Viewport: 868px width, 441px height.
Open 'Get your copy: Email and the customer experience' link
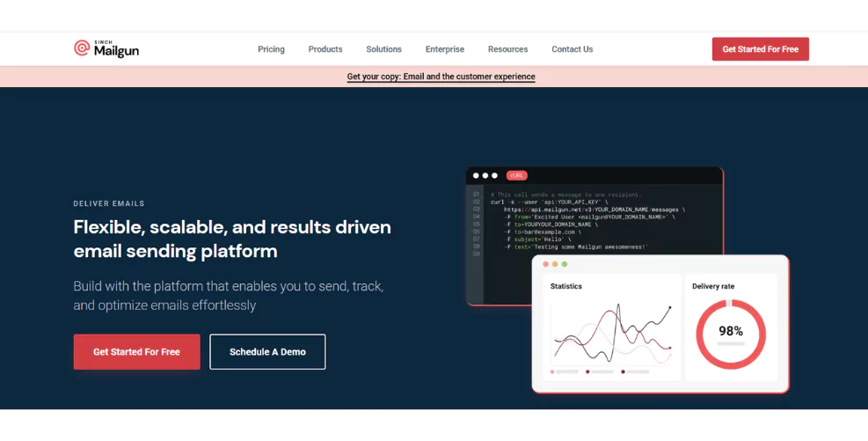441,77
